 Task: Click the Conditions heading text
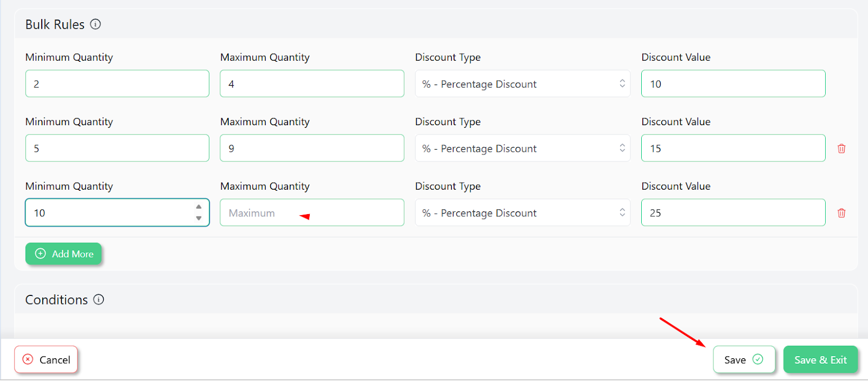pyautogui.click(x=56, y=300)
